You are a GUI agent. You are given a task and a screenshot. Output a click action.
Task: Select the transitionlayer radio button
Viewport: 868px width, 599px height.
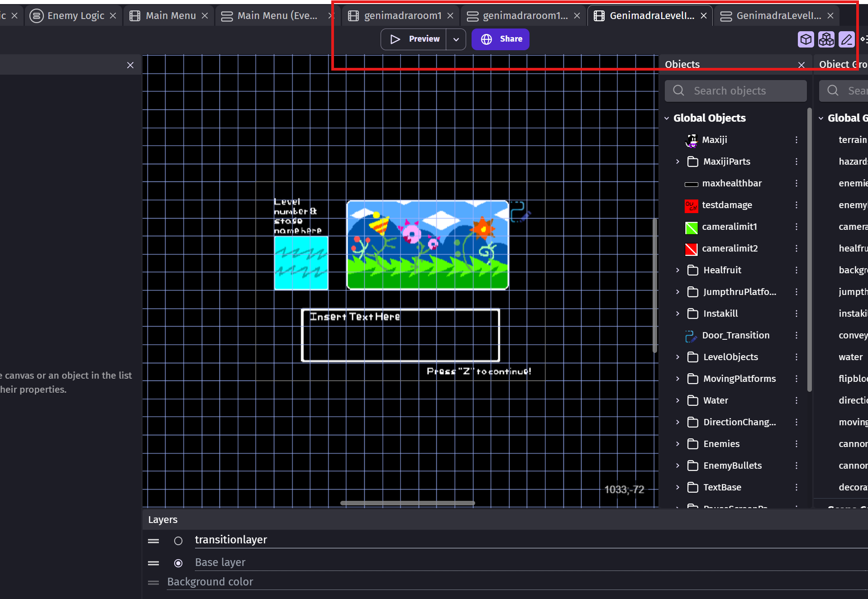[178, 541]
